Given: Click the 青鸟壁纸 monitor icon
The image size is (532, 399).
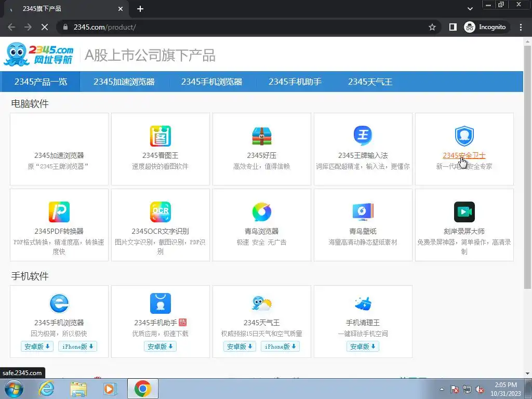Looking at the screenshot, I should tap(363, 212).
